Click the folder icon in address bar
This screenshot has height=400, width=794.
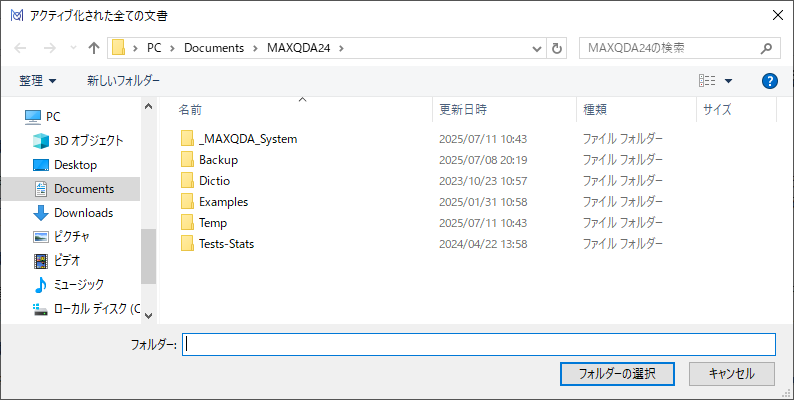click(x=118, y=48)
